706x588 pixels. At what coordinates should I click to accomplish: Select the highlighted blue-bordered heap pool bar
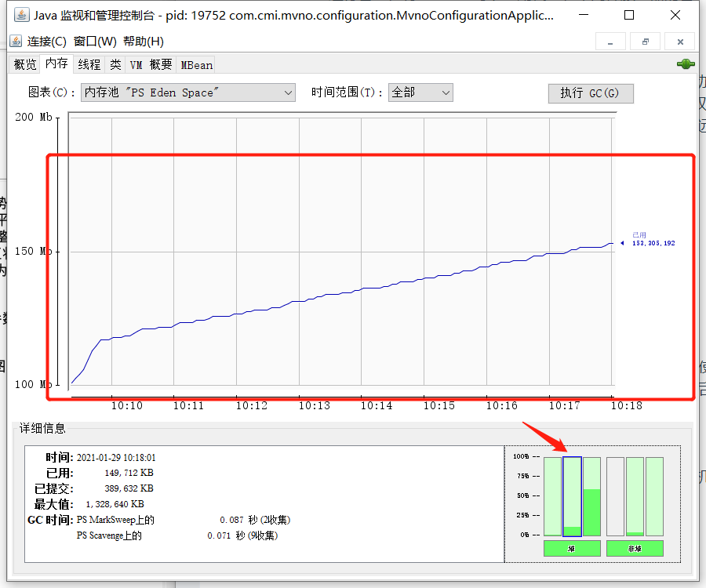[572, 496]
